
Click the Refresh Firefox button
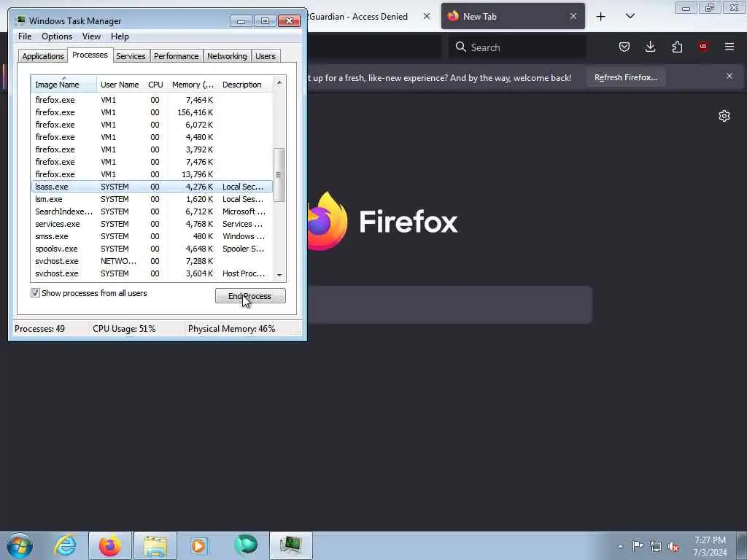(x=625, y=77)
